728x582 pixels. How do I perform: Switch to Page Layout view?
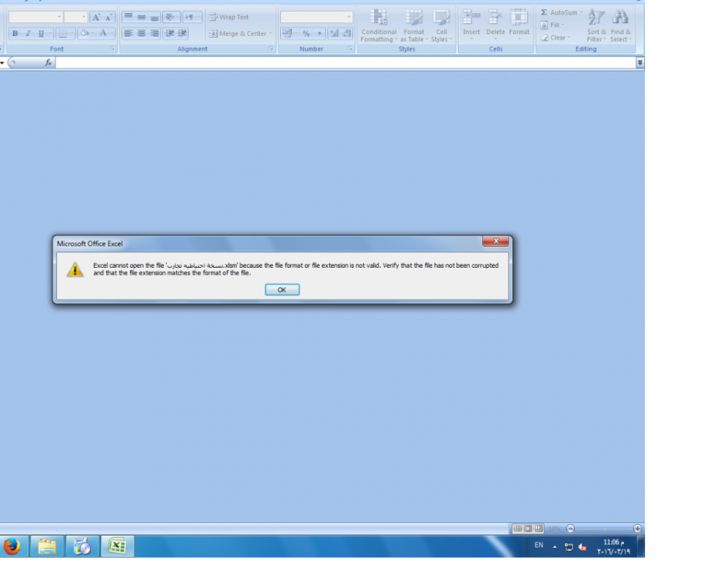coord(528,528)
